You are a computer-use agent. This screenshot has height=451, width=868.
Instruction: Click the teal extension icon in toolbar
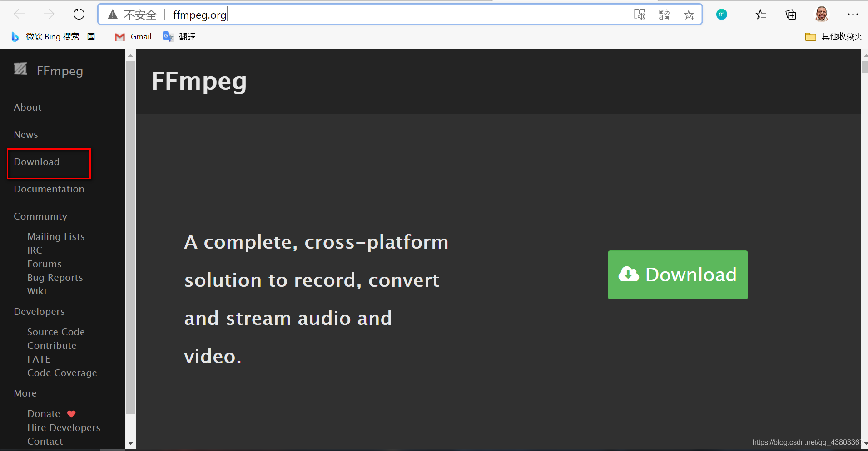722,15
